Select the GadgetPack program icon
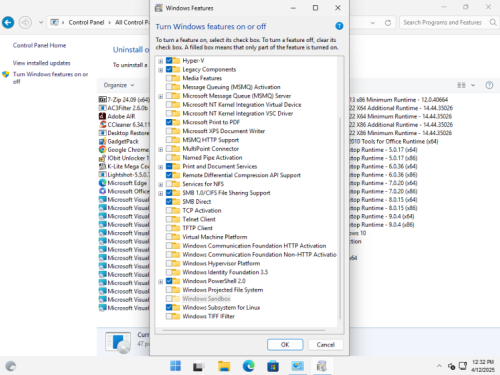500x375 pixels. 103,141
